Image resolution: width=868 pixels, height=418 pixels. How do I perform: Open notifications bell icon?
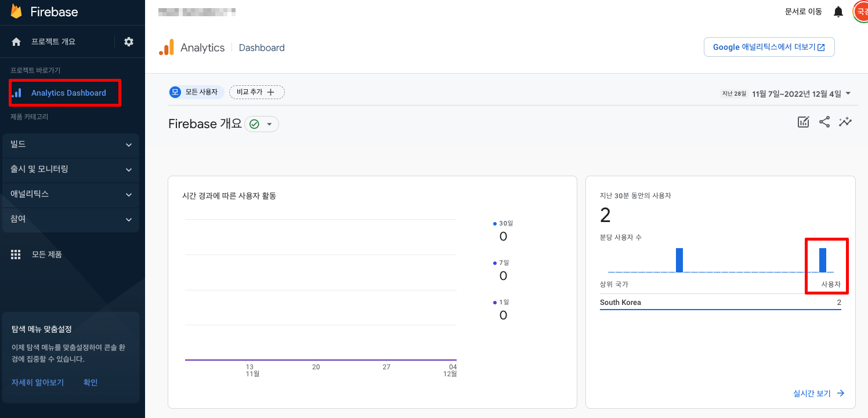(x=838, y=12)
